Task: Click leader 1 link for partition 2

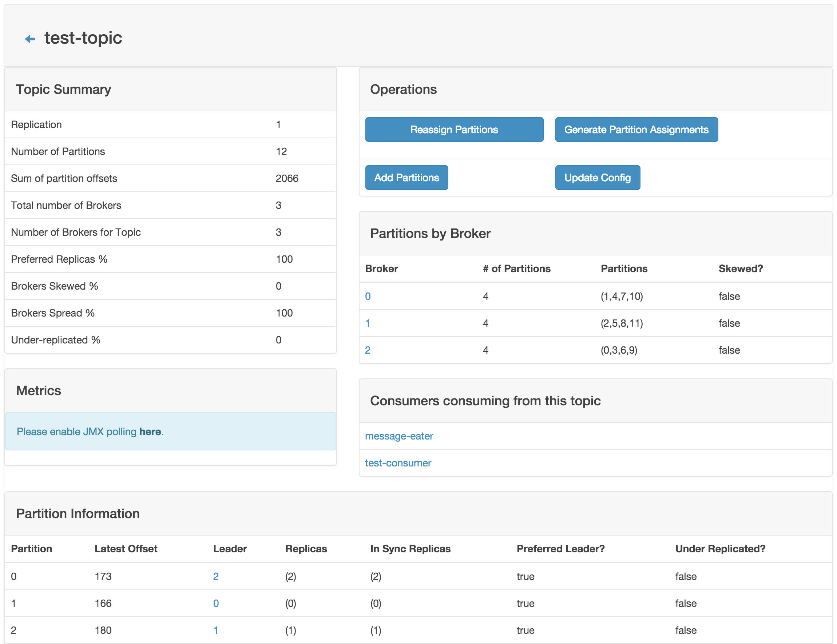Action: (216, 630)
